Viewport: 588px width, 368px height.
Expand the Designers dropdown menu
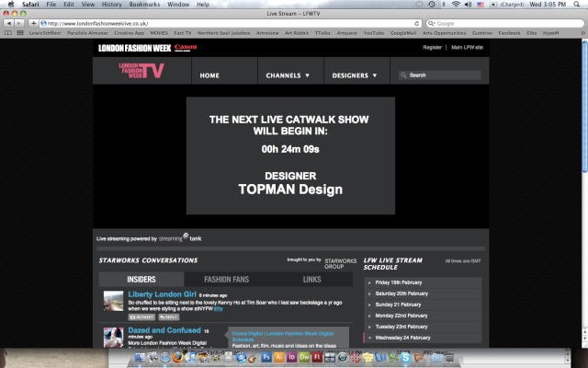tap(356, 75)
